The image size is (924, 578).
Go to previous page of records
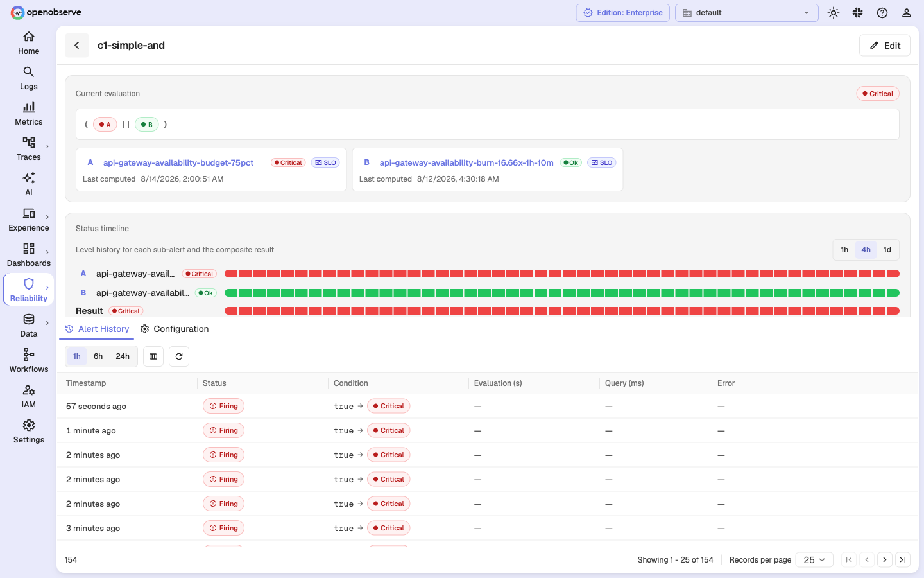(x=867, y=560)
